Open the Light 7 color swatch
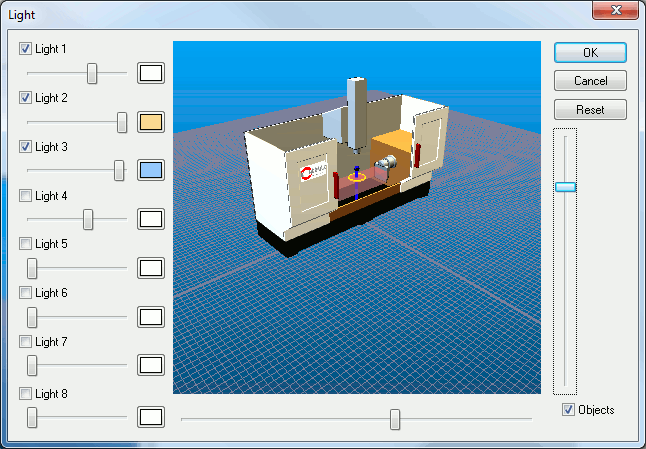Image resolution: width=646 pixels, height=449 pixels. tap(151, 365)
